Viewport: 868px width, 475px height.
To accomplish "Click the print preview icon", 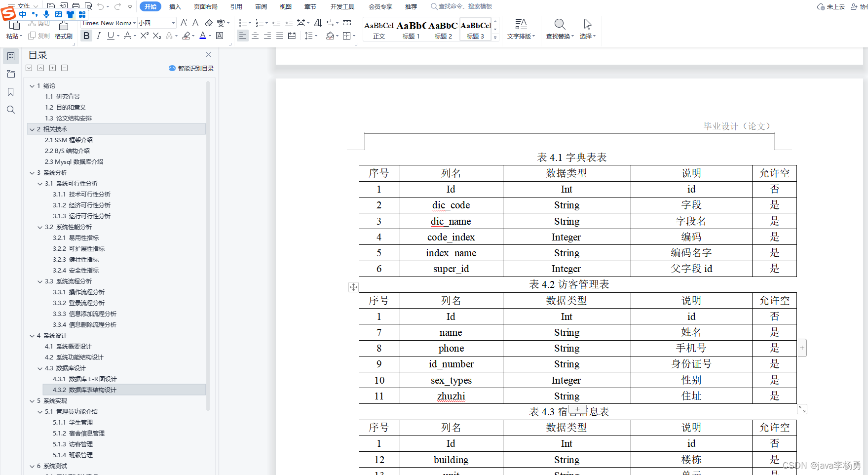I will pyautogui.click(x=88, y=6).
